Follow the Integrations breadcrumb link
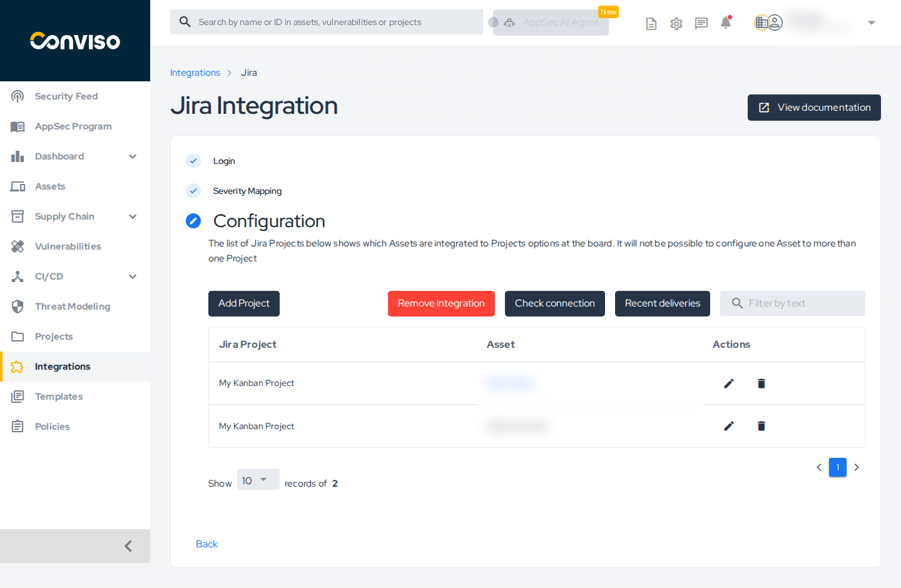 coord(195,73)
